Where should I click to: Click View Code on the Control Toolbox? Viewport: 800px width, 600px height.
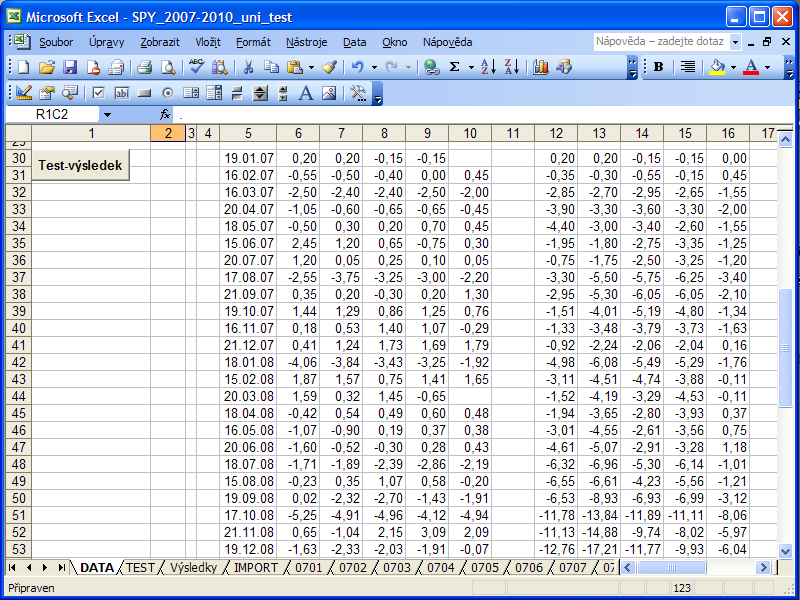pyautogui.click(x=70, y=93)
